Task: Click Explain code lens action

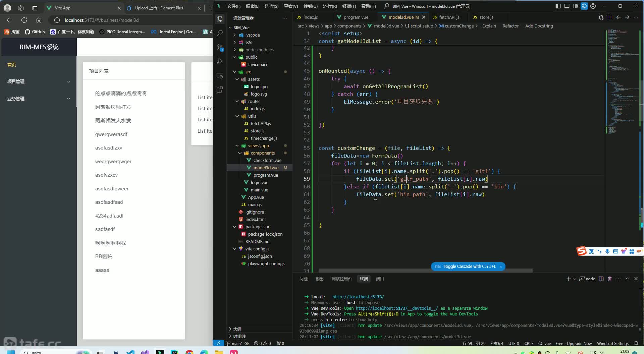Action: (x=489, y=26)
